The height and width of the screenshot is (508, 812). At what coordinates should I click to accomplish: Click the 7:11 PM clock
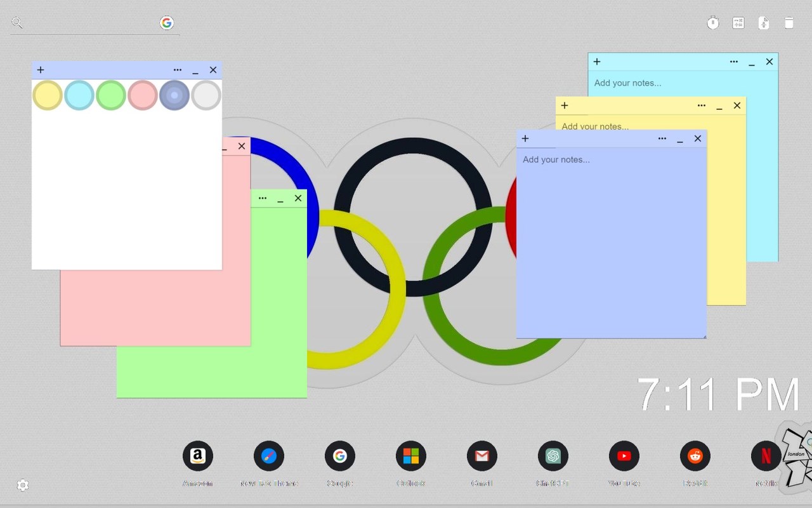pyautogui.click(x=719, y=395)
